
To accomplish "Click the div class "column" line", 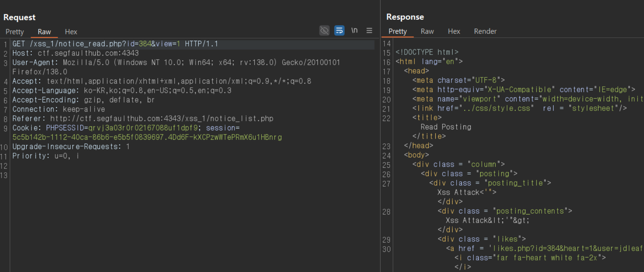I will 459,164.
